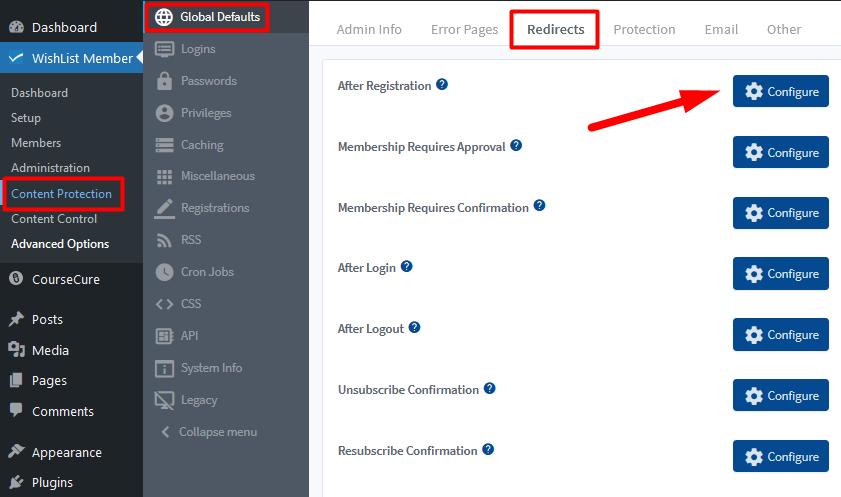Select the Email tab
Viewport: 841px width, 497px height.
(x=721, y=29)
